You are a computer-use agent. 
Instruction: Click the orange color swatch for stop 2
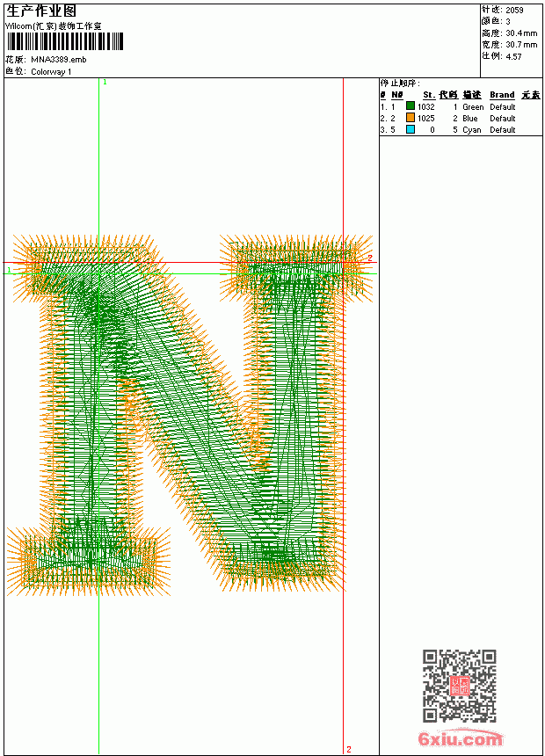tap(410, 118)
